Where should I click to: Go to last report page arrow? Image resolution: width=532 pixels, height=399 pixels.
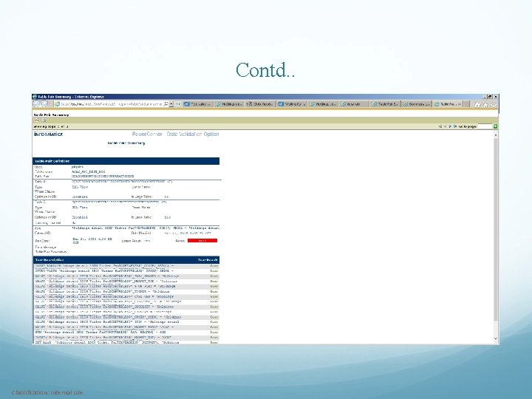(x=455, y=126)
